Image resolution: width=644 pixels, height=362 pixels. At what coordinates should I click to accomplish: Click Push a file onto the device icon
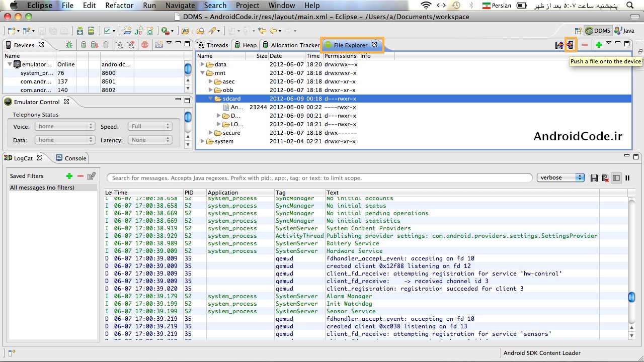[571, 45]
